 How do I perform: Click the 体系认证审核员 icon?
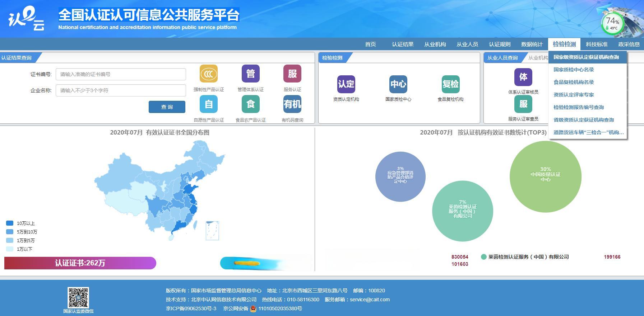(x=523, y=77)
